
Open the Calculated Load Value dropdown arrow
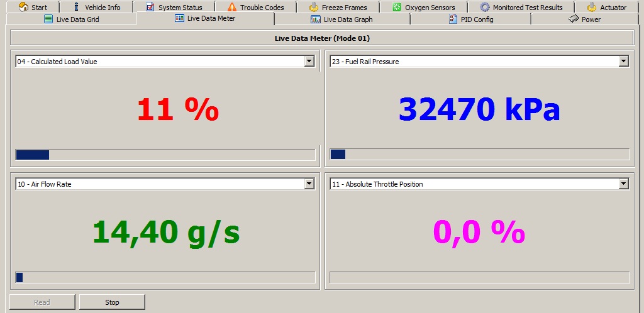click(x=309, y=62)
